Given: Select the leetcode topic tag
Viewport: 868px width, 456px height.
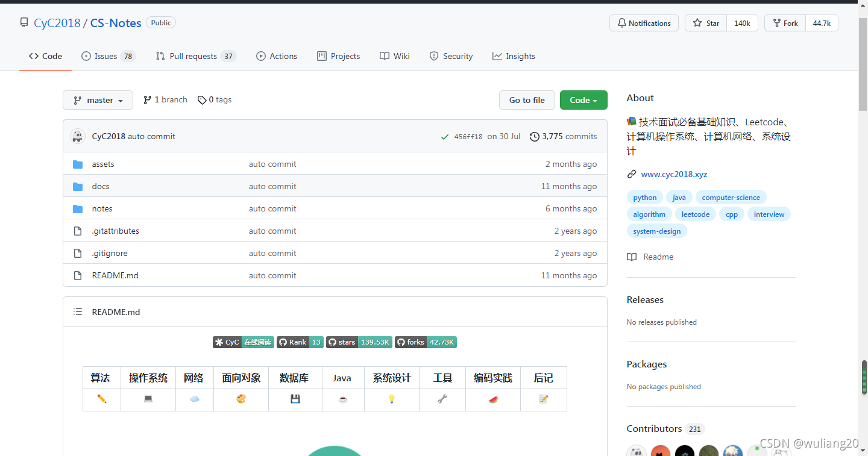Looking at the screenshot, I should point(696,214).
